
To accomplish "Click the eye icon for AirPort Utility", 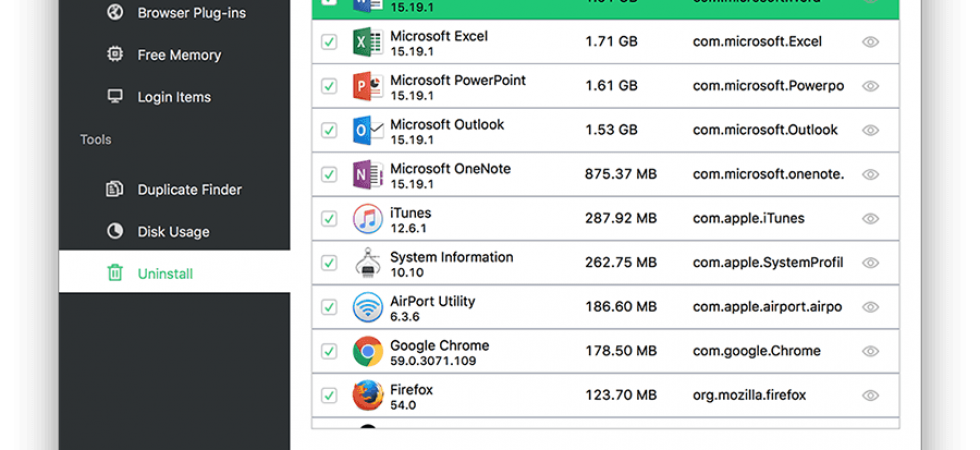I will tap(870, 307).
